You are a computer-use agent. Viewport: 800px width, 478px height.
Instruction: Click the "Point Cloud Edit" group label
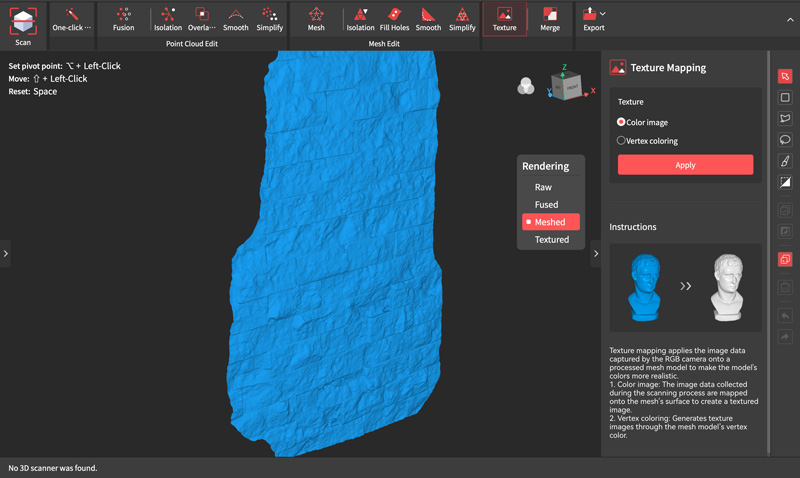(x=192, y=44)
